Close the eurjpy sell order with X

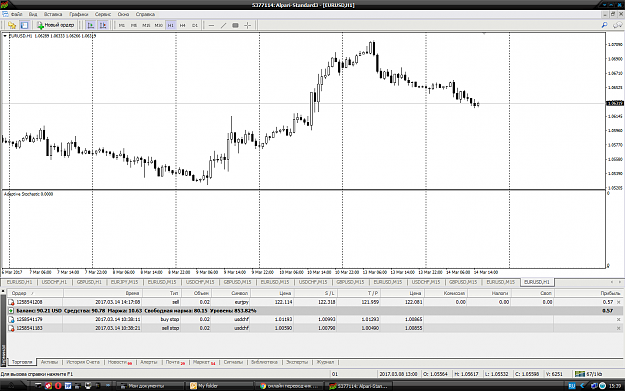pyautogui.click(x=619, y=302)
